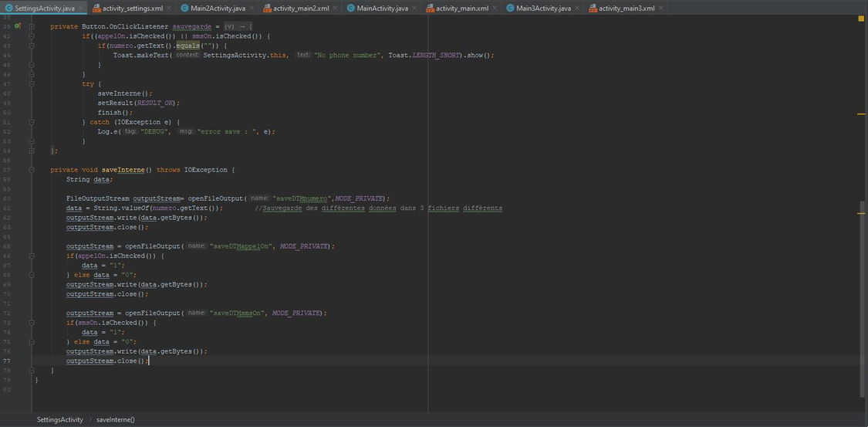Close the activity_settings.xml tab
868x427 pixels.
pyautogui.click(x=169, y=8)
